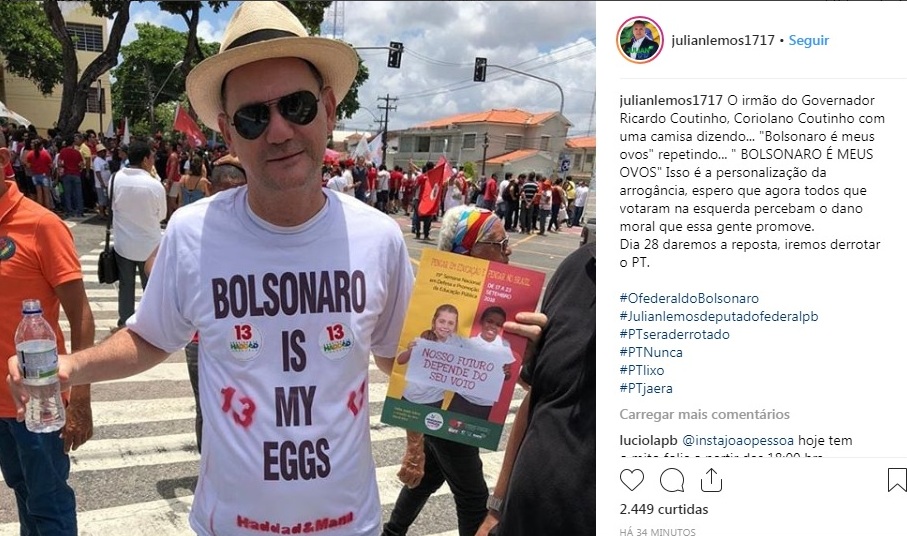Open julianlemos1717 username in post header
The height and width of the screenshot is (536, 907).
click(x=722, y=40)
